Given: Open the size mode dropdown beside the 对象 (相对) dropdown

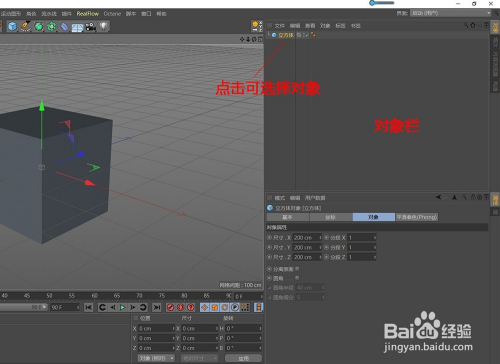Looking at the screenshot, I should 199,358.
